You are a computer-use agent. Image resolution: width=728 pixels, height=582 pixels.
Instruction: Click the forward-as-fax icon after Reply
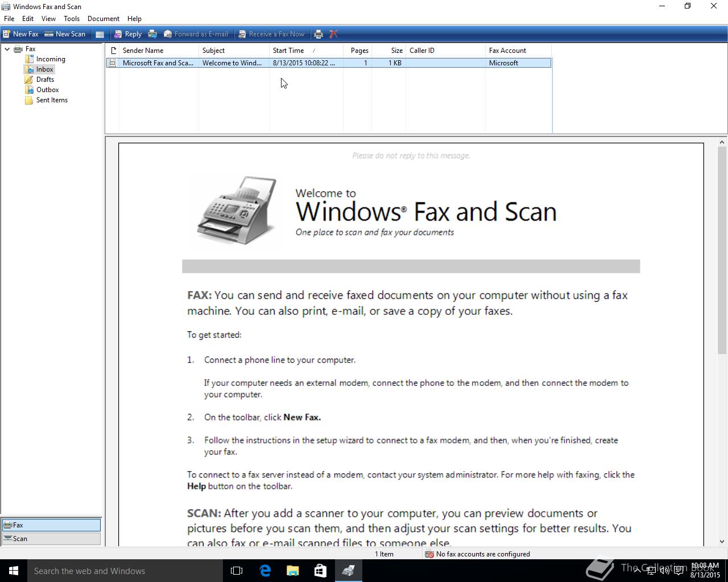coord(152,34)
